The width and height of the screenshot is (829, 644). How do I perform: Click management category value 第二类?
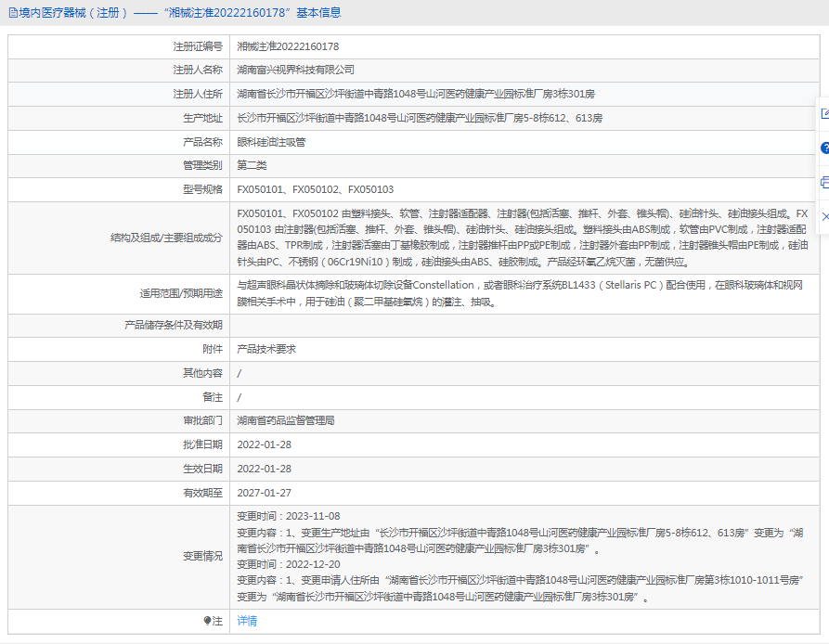(x=252, y=166)
